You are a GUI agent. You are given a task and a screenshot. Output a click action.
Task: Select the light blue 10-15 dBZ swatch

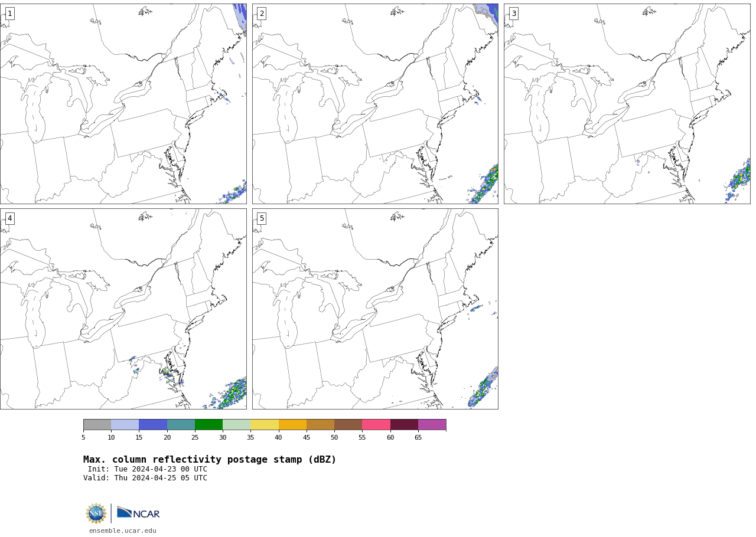[125, 425]
